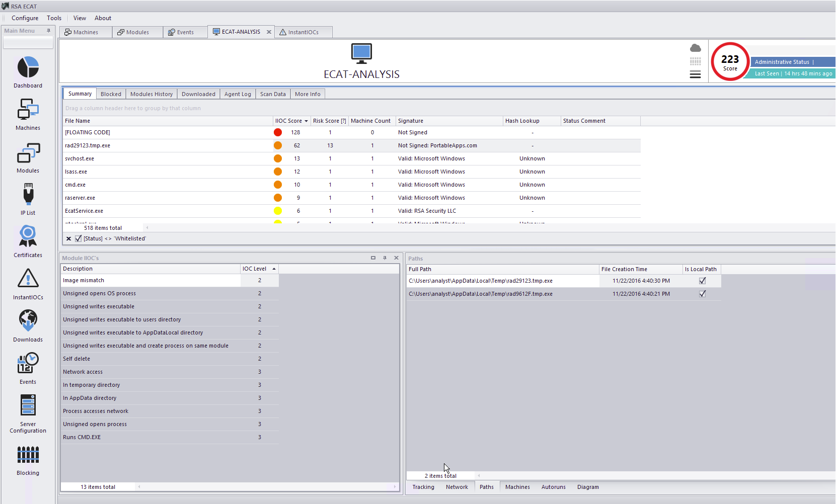Open InstantIOCs warning icon in sidebar

tap(28, 279)
